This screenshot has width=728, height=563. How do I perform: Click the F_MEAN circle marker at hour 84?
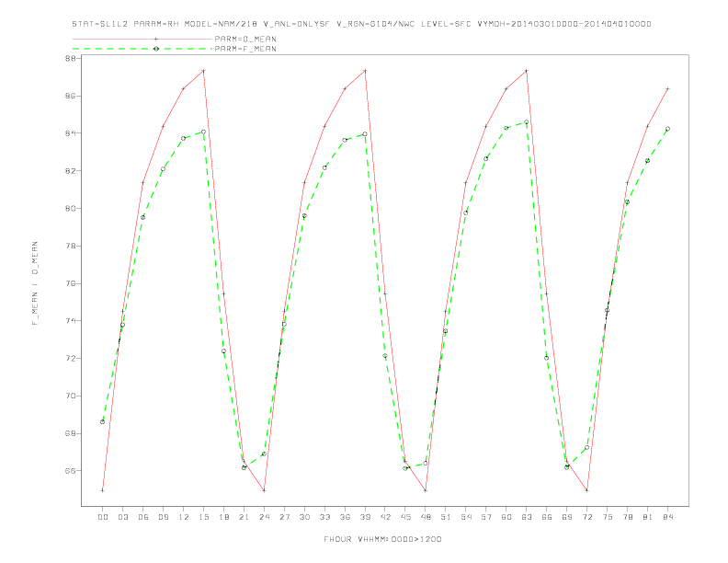pos(667,129)
